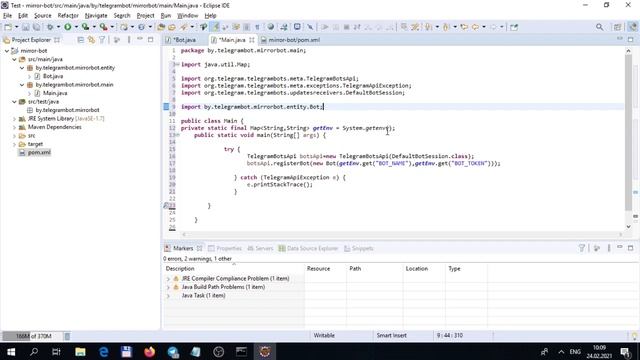Click the External Tools run icon

104,27
